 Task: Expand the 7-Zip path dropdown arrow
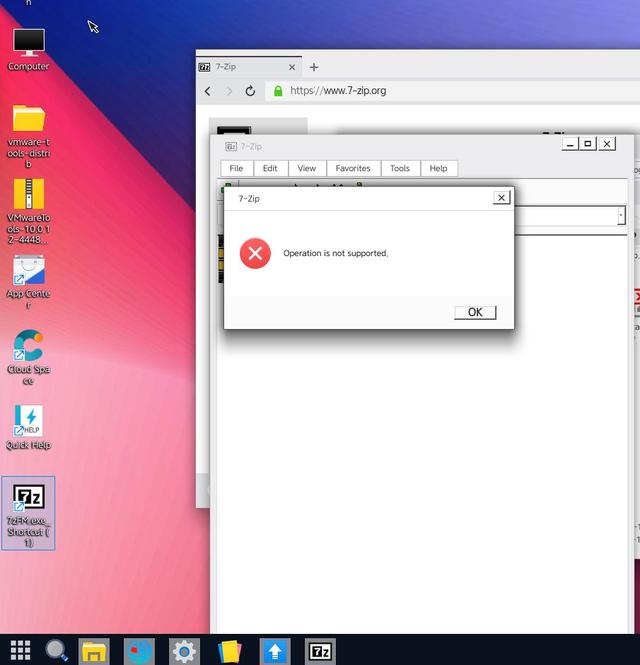coord(621,216)
